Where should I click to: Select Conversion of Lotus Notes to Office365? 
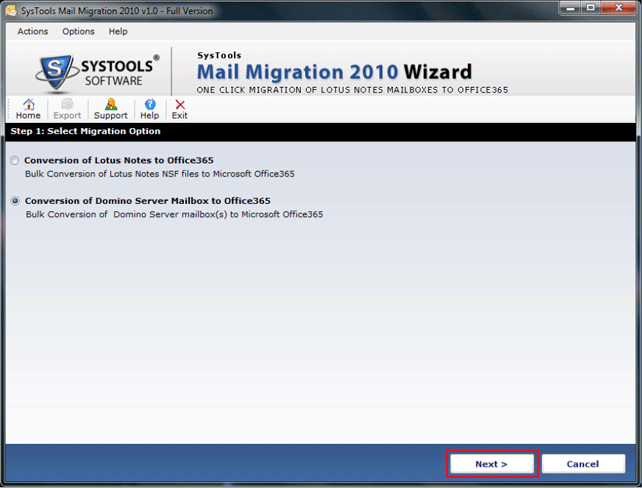coord(15,160)
